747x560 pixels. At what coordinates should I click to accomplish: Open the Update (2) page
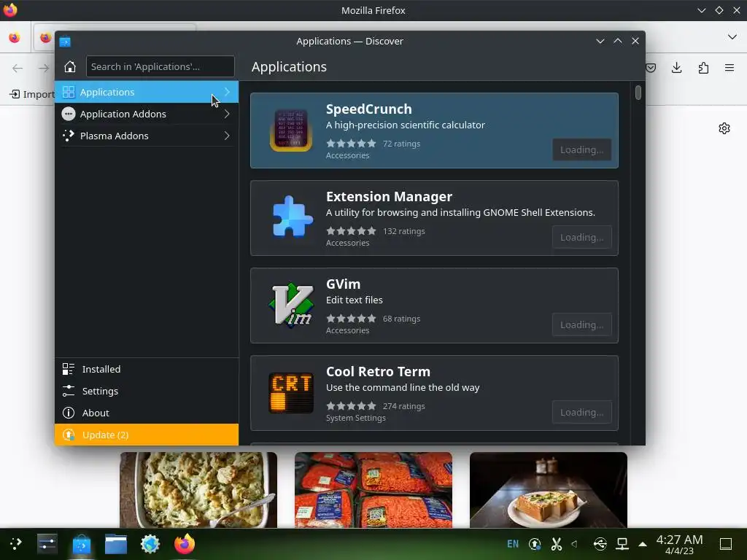147,435
